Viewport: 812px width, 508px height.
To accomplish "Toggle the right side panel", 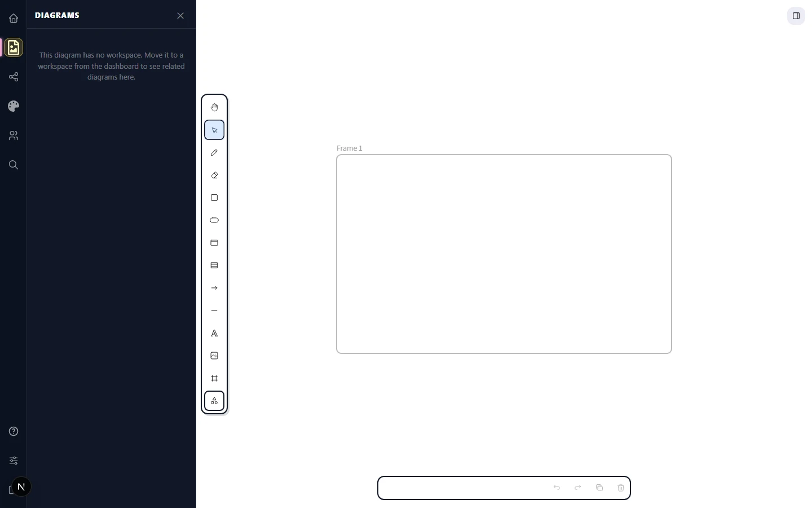I will pos(796,16).
